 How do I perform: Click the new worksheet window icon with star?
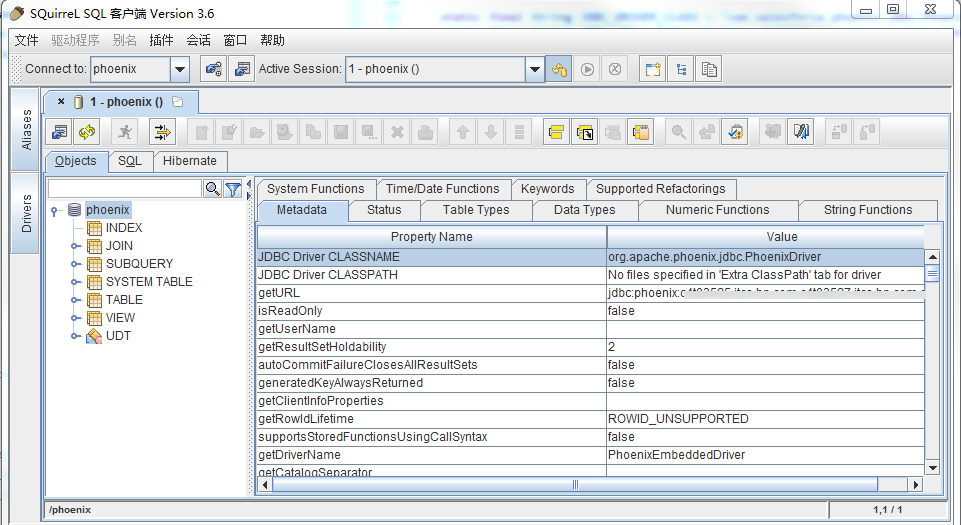click(653, 69)
